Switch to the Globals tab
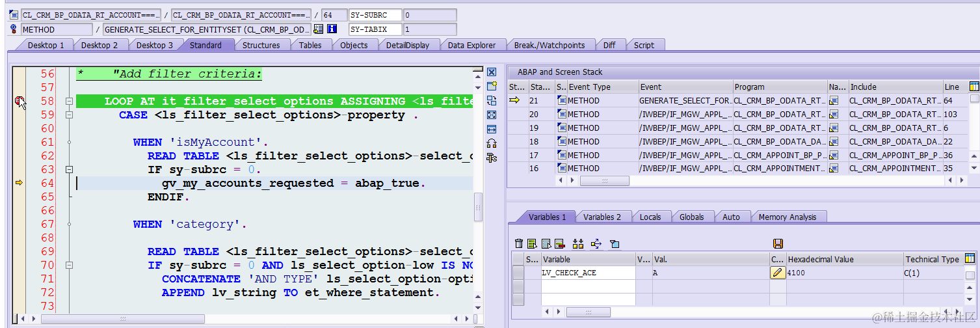The height and width of the screenshot is (328, 980). pos(691,217)
